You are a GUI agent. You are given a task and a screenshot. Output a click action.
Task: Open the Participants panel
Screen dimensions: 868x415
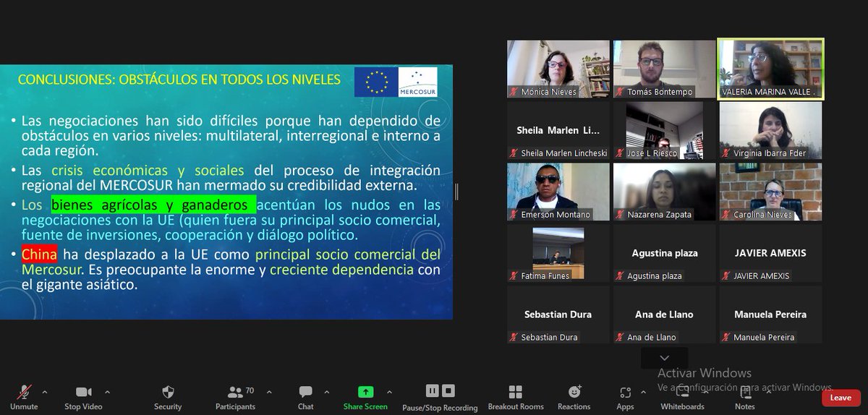pyautogui.click(x=235, y=397)
